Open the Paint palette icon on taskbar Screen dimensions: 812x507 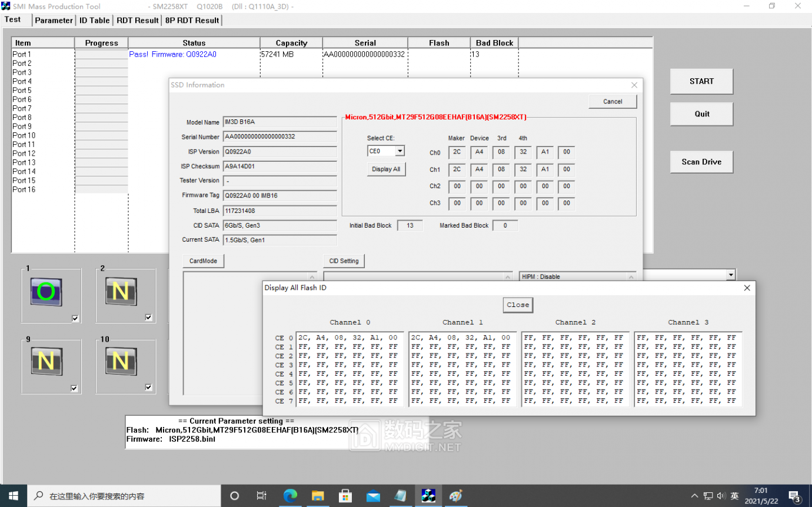pos(455,496)
